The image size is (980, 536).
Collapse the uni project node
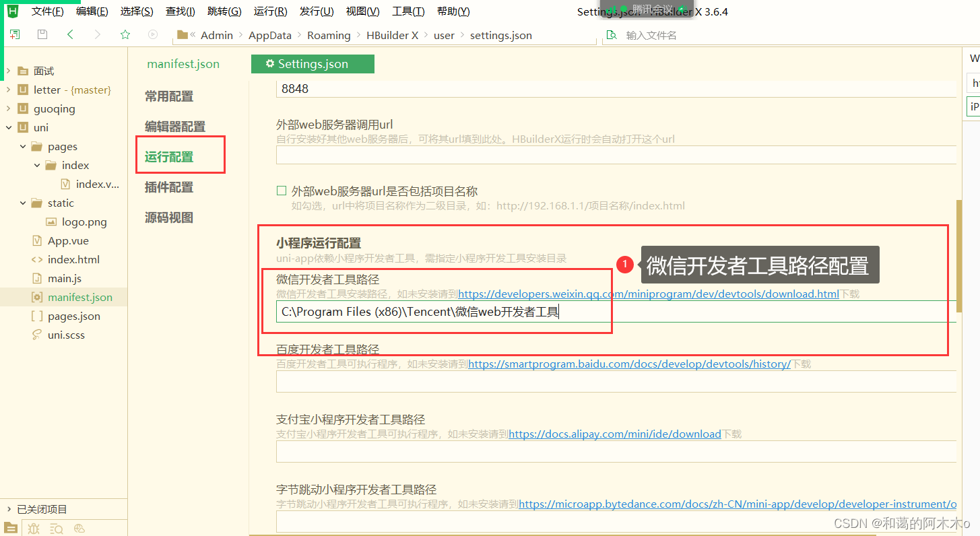click(x=9, y=127)
